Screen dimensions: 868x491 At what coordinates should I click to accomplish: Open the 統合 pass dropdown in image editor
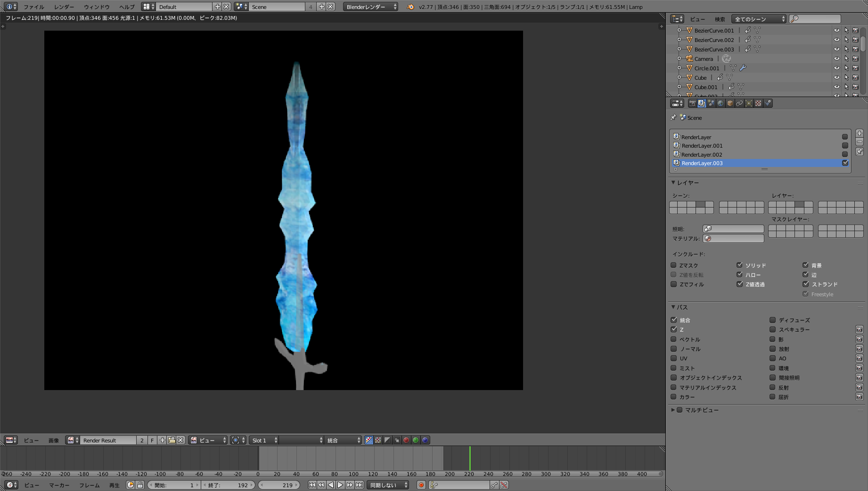[343, 440]
